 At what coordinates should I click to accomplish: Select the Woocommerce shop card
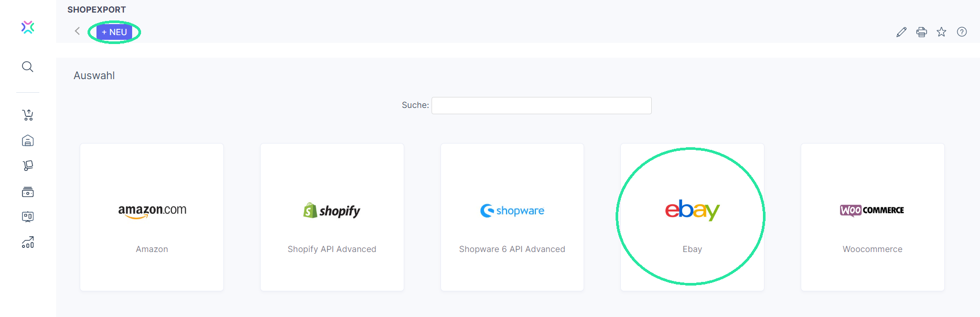[x=873, y=217]
